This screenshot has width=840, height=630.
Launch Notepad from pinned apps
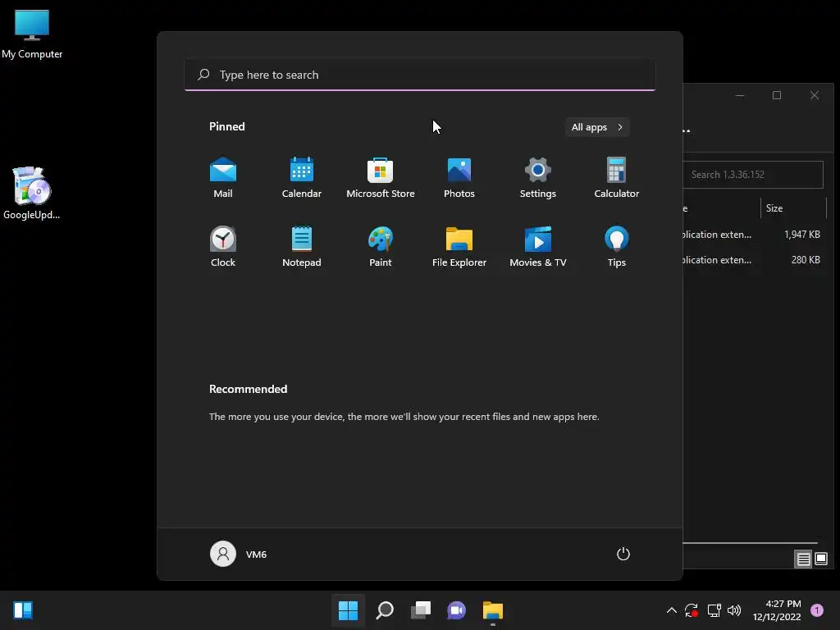(x=302, y=246)
